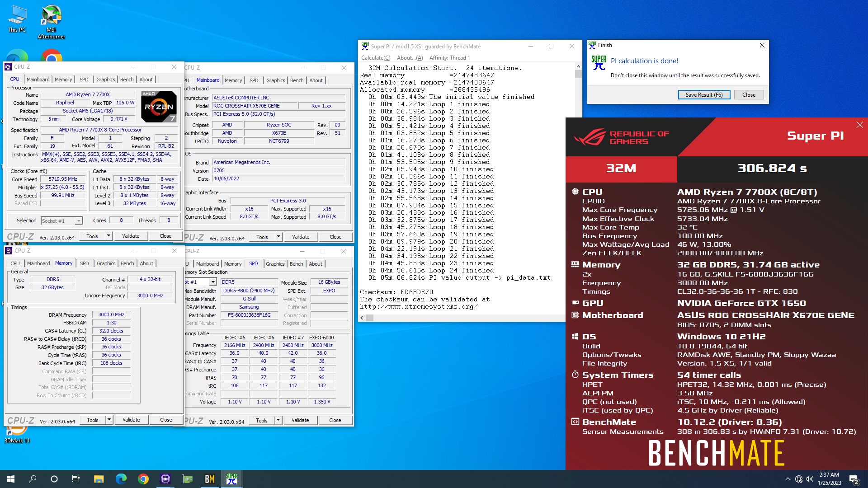Click Validate in CPU window

click(131, 236)
